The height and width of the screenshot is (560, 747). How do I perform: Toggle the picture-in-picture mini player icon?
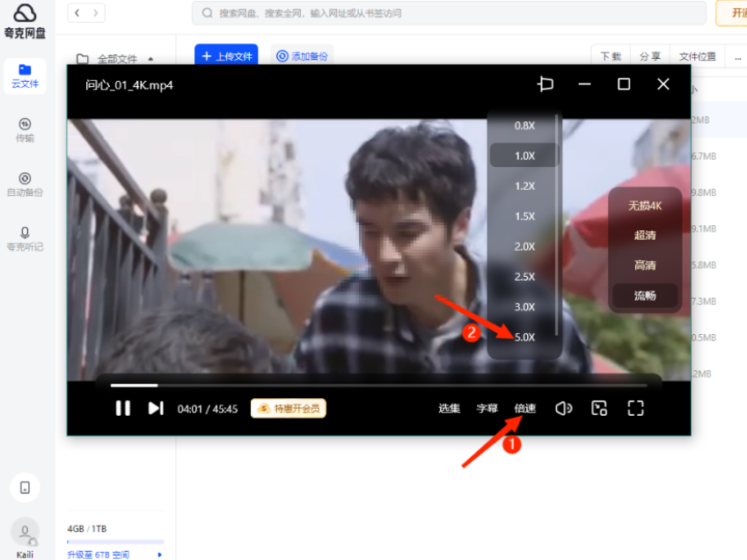click(599, 408)
